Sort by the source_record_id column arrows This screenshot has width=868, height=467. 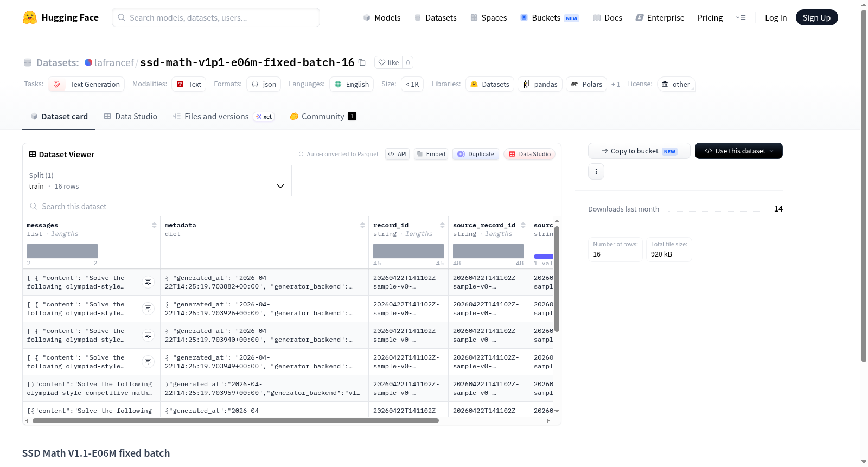click(x=523, y=225)
